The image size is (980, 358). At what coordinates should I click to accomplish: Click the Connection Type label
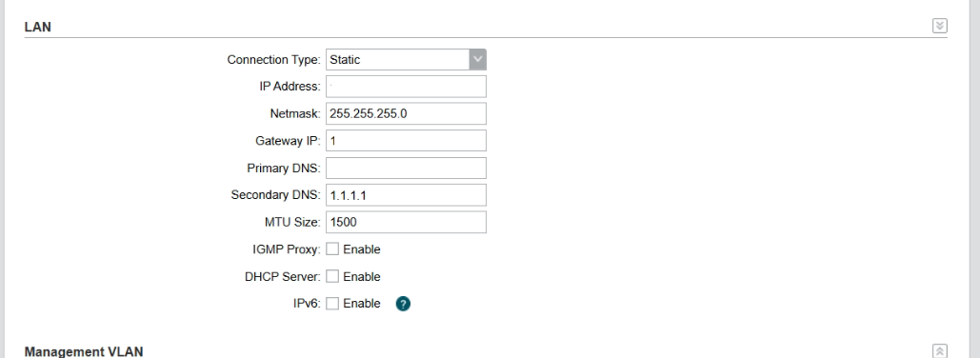[273, 60]
